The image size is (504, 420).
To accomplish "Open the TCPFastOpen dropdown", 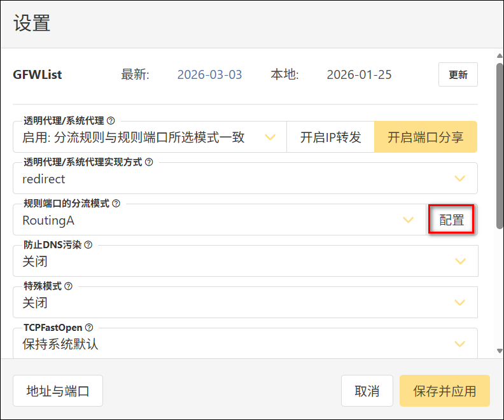I will click(245, 344).
